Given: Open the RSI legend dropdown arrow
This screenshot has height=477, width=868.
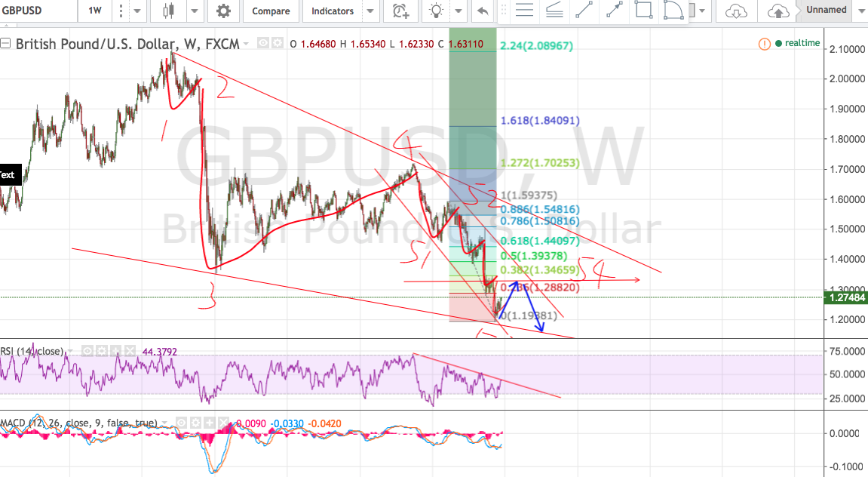Looking at the screenshot, I should 70,351.
